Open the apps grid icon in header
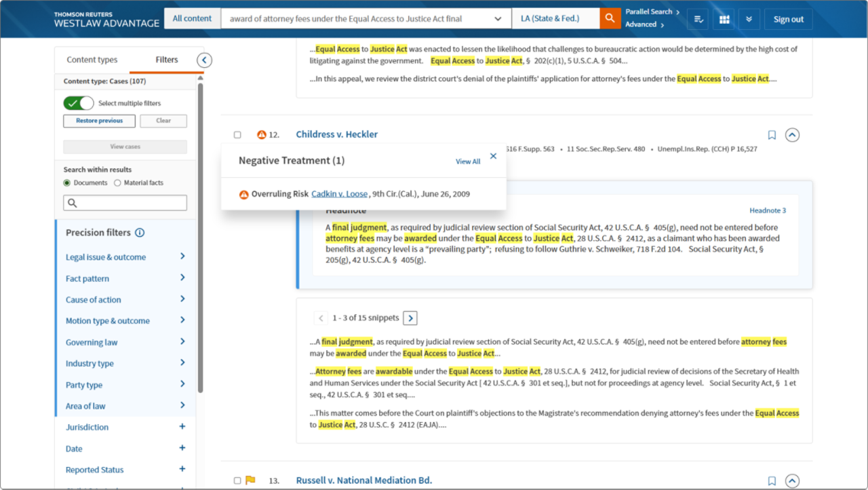This screenshot has width=868, height=490. coord(724,19)
